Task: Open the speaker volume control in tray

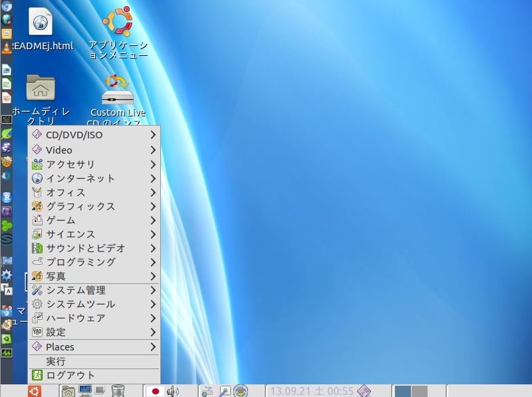Action: click(173, 391)
